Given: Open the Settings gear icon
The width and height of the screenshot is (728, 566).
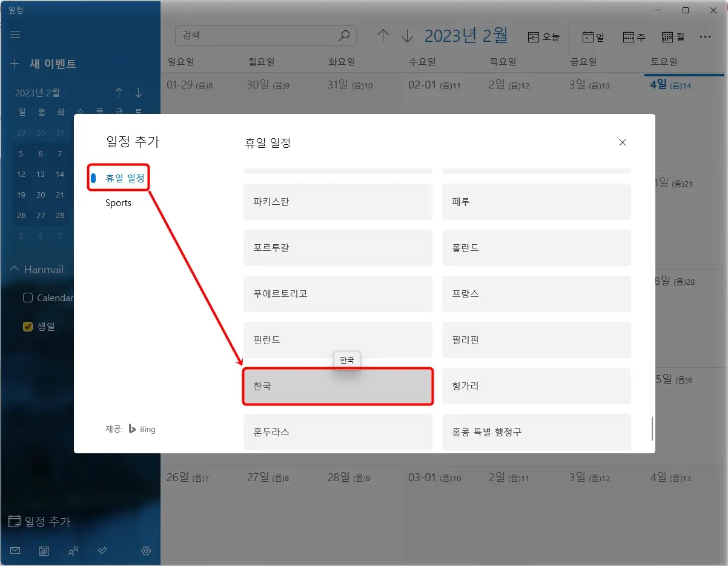Looking at the screenshot, I should point(145,551).
